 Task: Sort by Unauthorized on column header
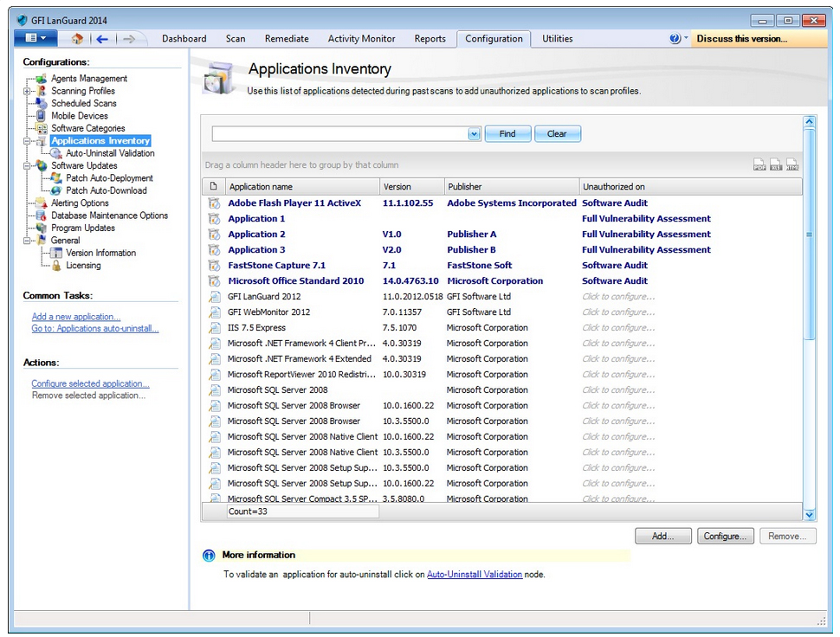pyautogui.click(x=690, y=187)
